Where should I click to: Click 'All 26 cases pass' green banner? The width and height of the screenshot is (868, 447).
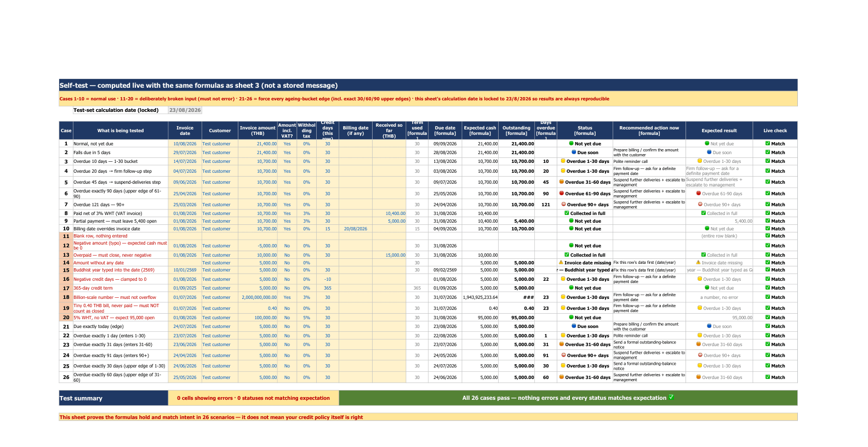tap(568, 398)
